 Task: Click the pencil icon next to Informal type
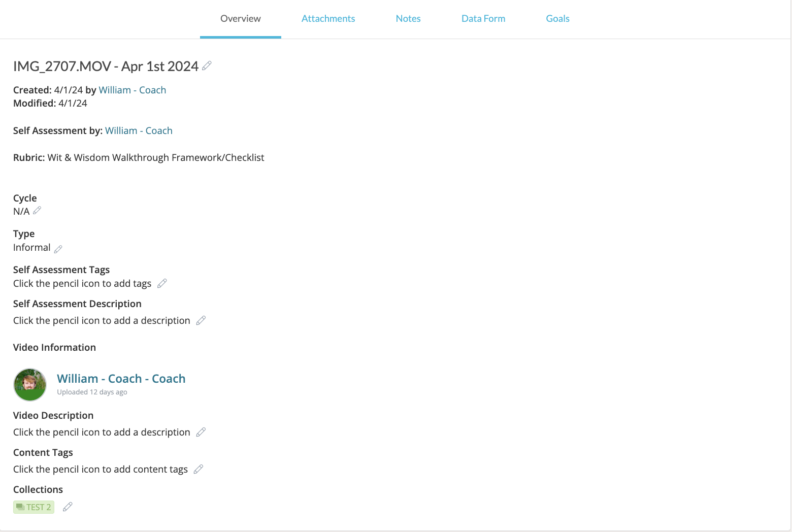pyautogui.click(x=58, y=249)
